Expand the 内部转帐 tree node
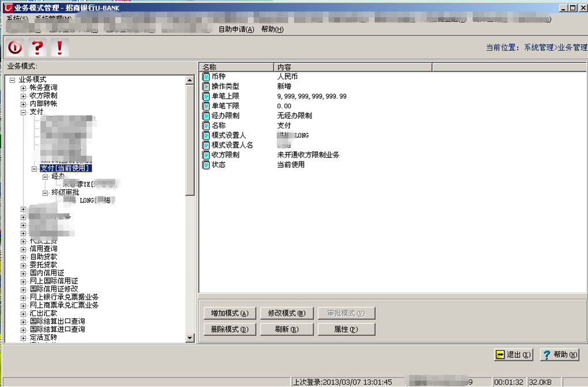 click(23, 104)
